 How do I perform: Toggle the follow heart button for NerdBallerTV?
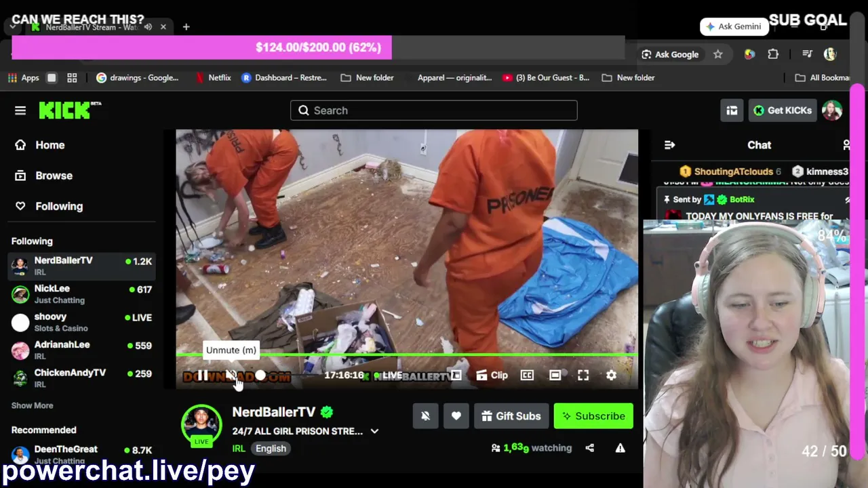(456, 416)
